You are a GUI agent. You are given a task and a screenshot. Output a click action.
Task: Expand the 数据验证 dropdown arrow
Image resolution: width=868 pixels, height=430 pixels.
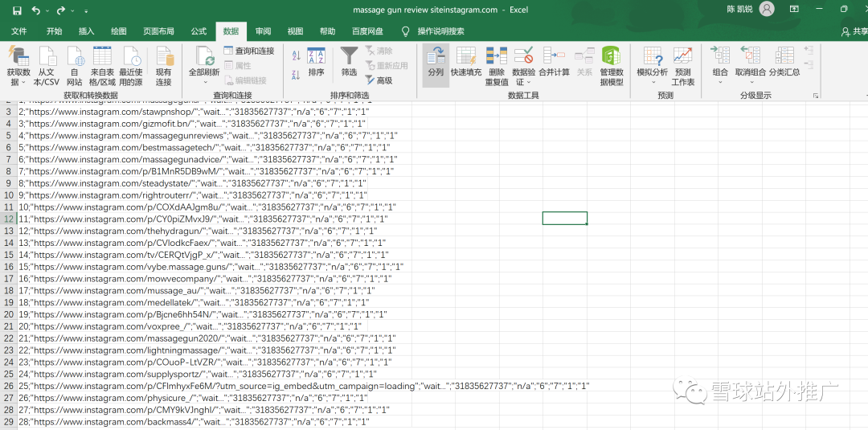[x=529, y=83]
